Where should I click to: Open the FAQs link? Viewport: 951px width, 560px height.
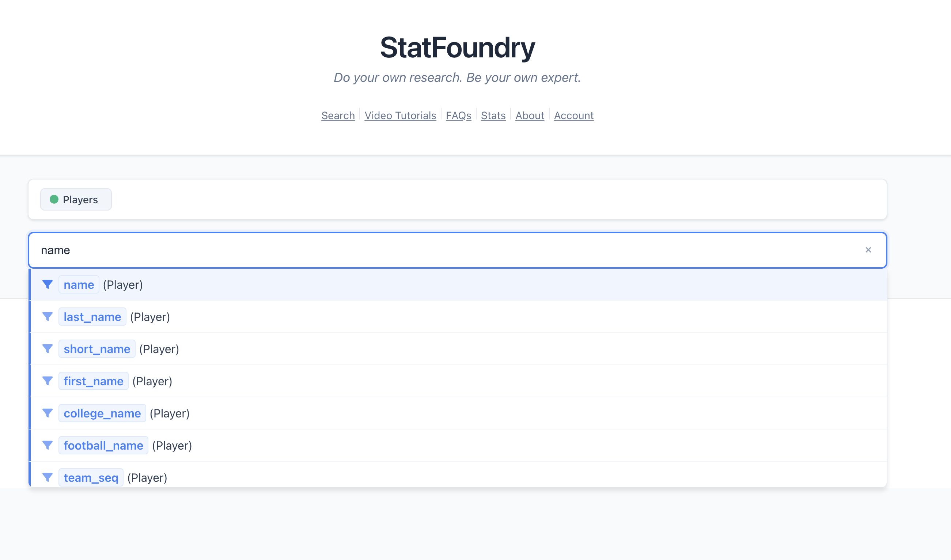pyautogui.click(x=458, y=116)
